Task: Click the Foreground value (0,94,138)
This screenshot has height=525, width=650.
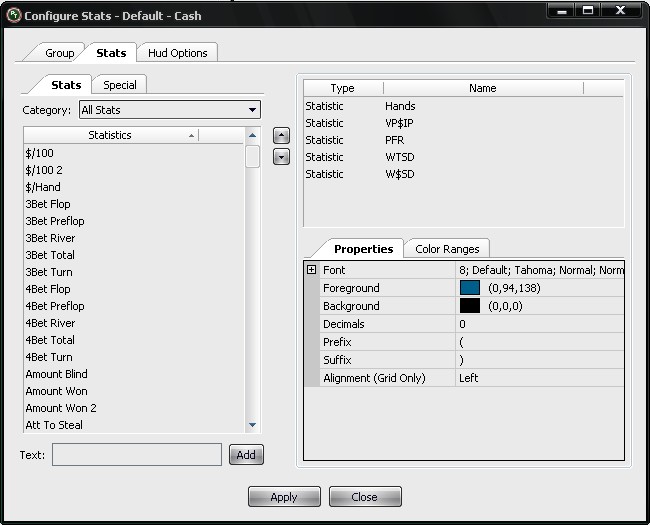Action: tap(514, 288)
